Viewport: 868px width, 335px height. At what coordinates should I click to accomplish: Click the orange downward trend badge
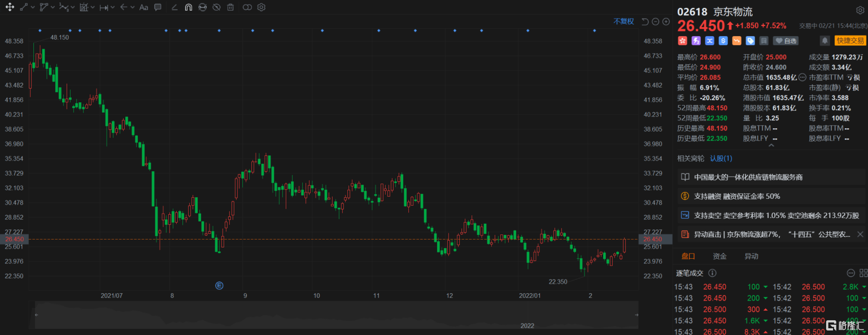736,41
